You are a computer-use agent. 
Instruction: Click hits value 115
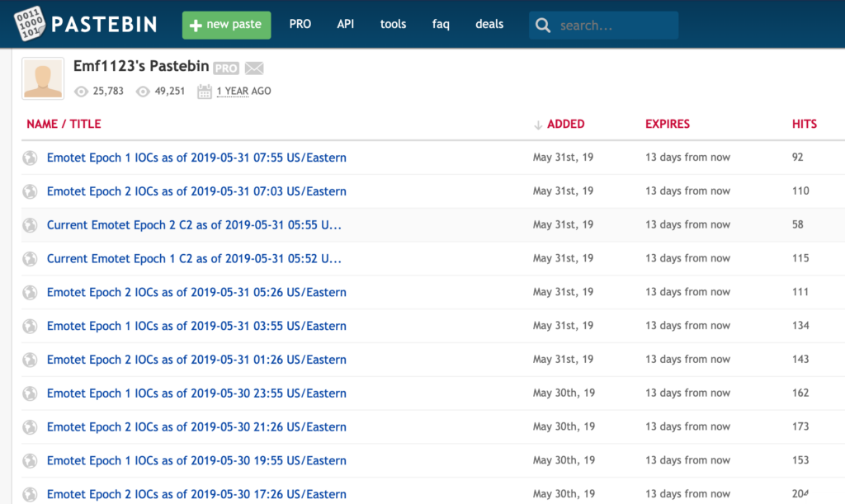[x=800, y=258]
